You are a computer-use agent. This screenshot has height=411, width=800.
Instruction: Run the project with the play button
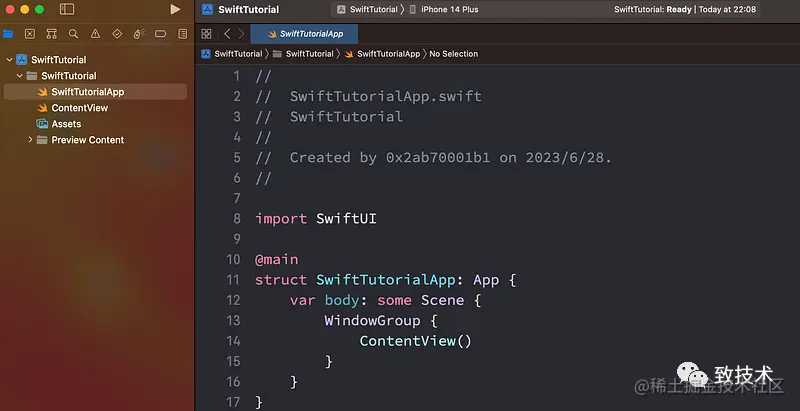pyautogui.click(x=175, y=9)
